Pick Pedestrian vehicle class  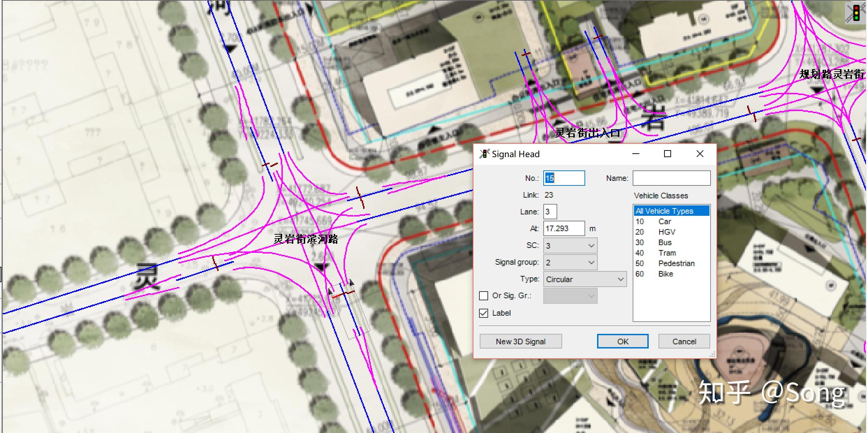coord(676,263)
